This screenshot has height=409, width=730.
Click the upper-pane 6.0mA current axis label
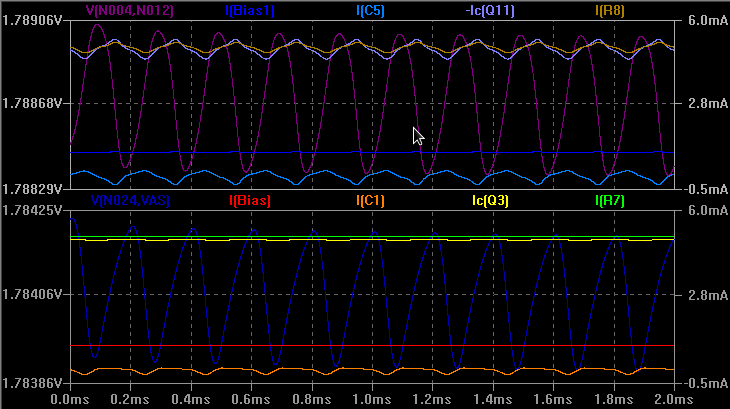coord(708,20)
